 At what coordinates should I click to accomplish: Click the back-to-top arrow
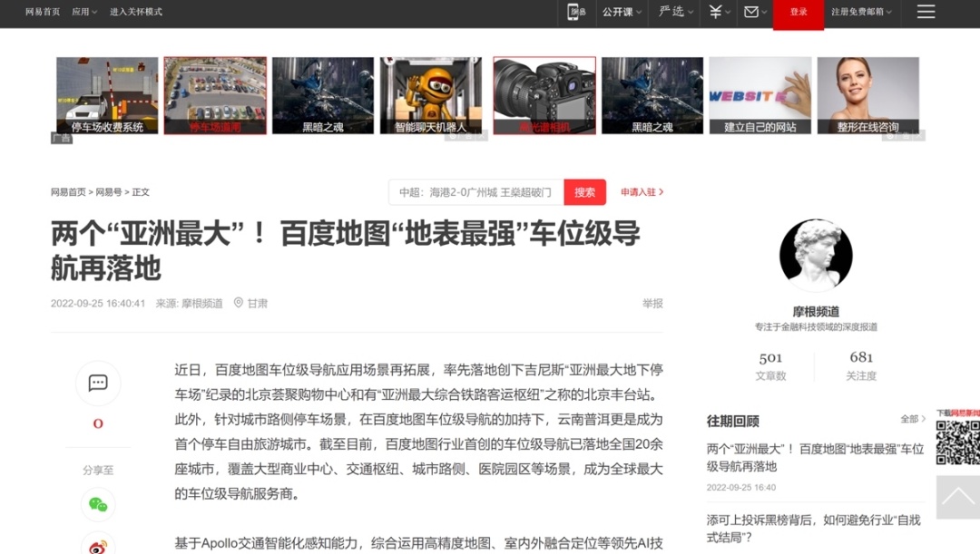[957, 497]
